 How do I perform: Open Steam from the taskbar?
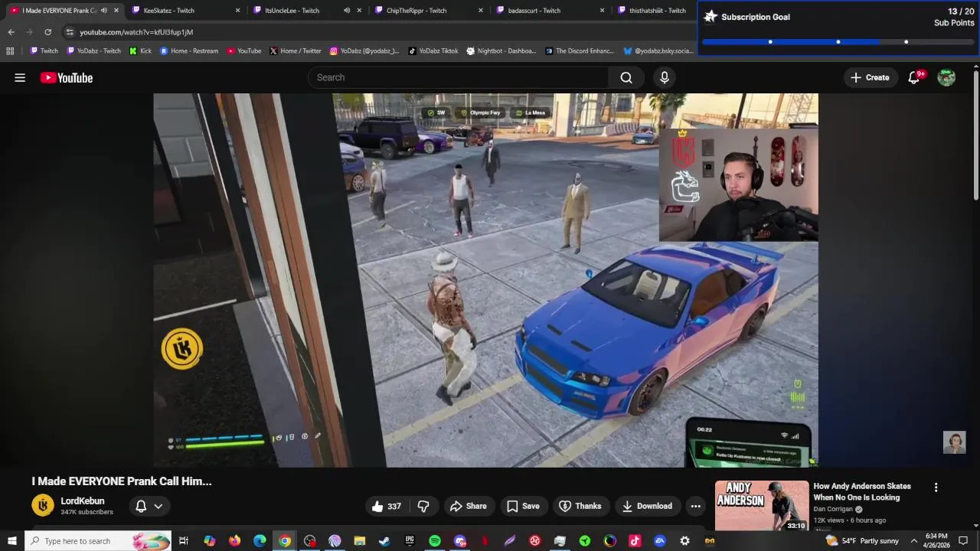tap(384, 541)
